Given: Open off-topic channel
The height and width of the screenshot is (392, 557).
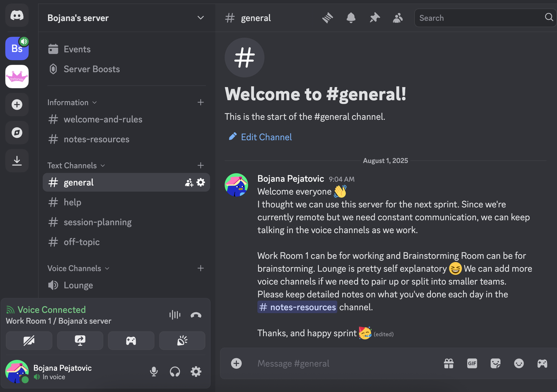Looking at the screenshot, I should pos(126,242).
